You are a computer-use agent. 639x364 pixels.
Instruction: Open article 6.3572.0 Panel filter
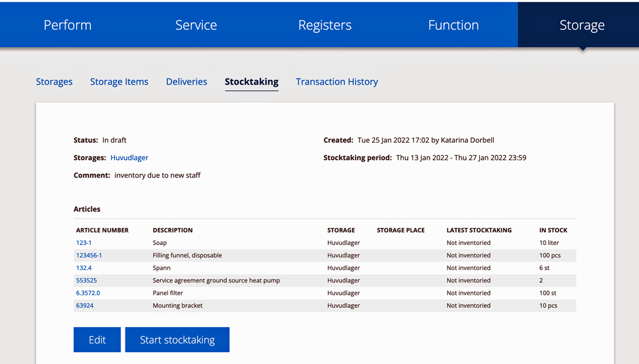[x=88, y=293]
